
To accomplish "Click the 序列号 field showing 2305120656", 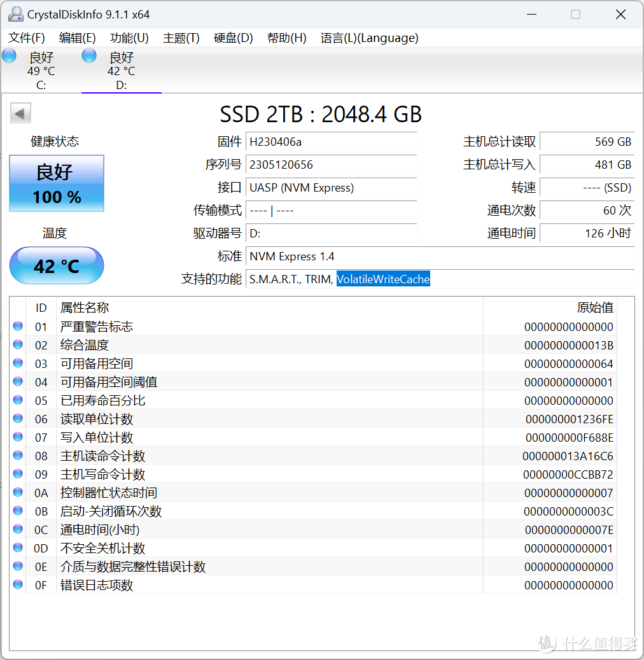I will 332,165.
